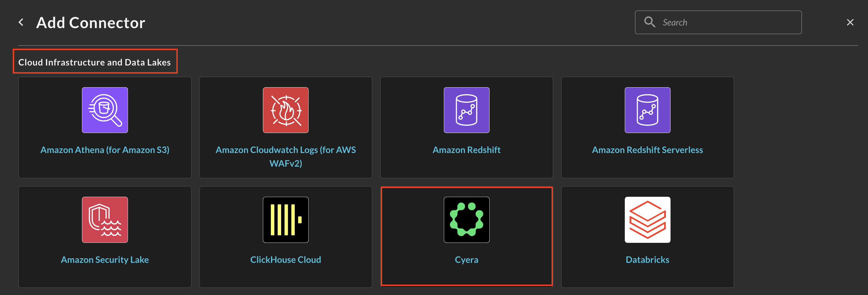Open the Databricks link

(x=648, y=260)
